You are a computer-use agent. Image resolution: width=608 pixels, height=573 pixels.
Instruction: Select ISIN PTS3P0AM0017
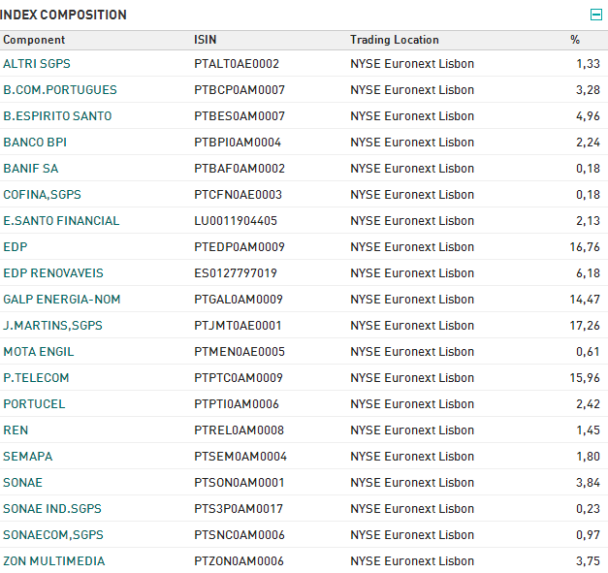[x=239, y=509]
